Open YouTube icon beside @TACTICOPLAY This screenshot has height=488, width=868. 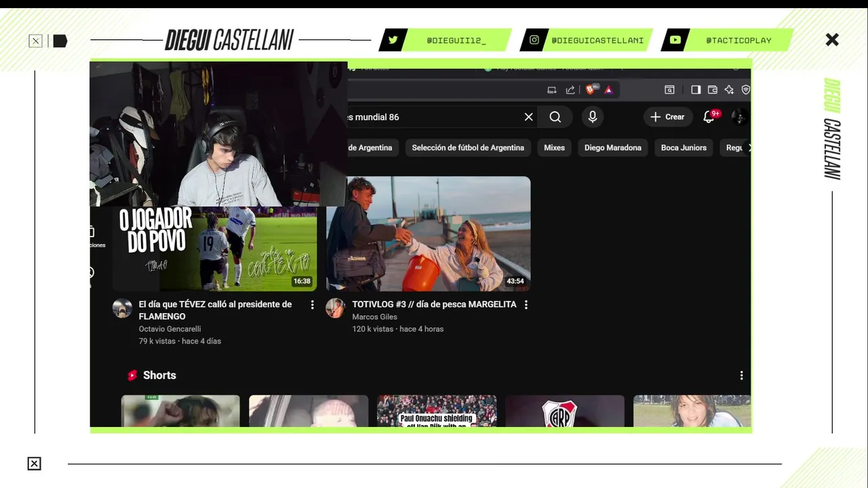pyautogui.click(x=675, y=40)
